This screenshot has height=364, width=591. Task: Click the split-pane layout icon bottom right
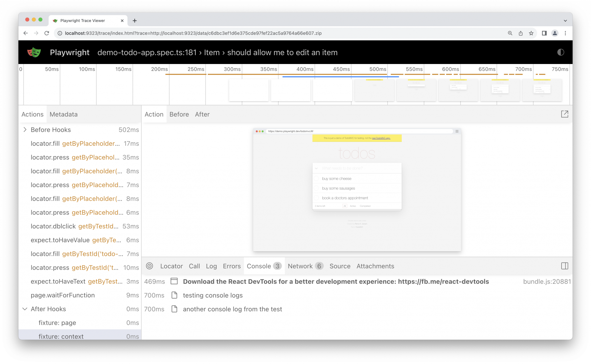[564, 266]
